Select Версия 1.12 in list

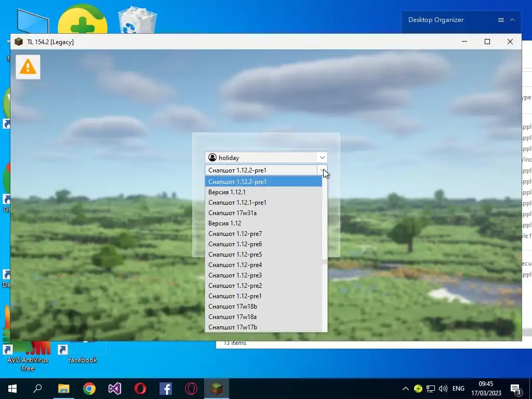(x=263, y=223)
